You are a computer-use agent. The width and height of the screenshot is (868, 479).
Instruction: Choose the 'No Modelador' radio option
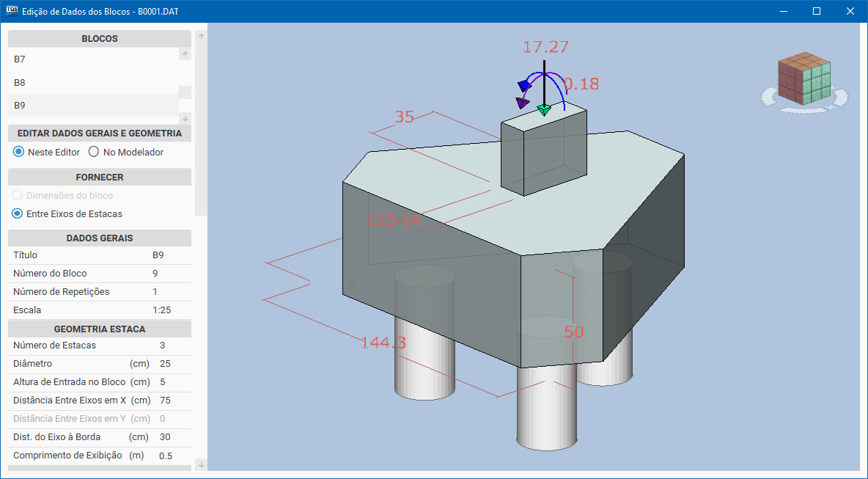point(93,152)
